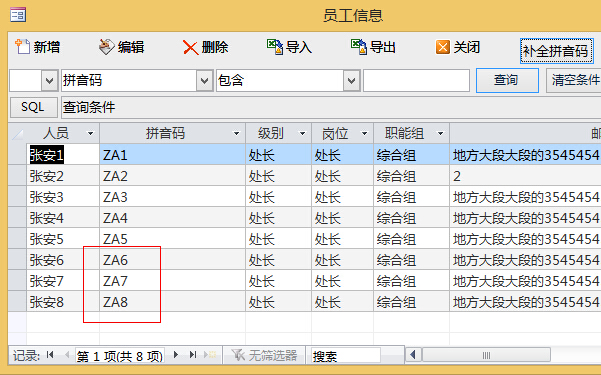The height and width of the screenshot is (375, 601).
Task: Click the 新增 (add) toolbar icon
Action: pyautogui.click(x=22, y=47)
